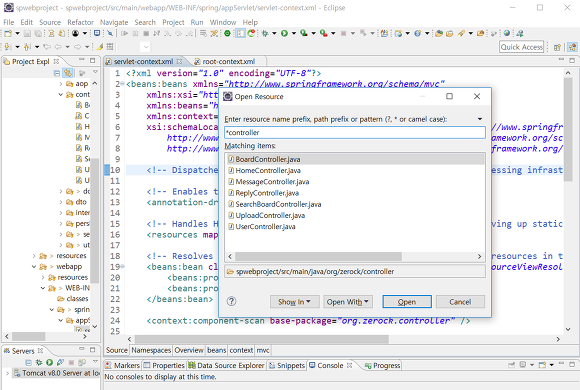
Task: Open the search history dropdown in Open Resource dialog
Action: 480,119
